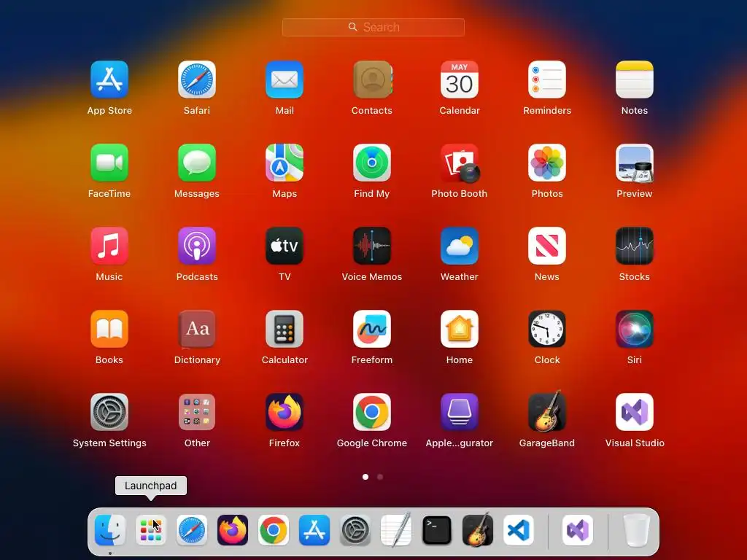Image resolution: width=747 pixels, height=560 pixels.
Task: Select the first Launchpad page dot
Action: [x=365, y=477]
